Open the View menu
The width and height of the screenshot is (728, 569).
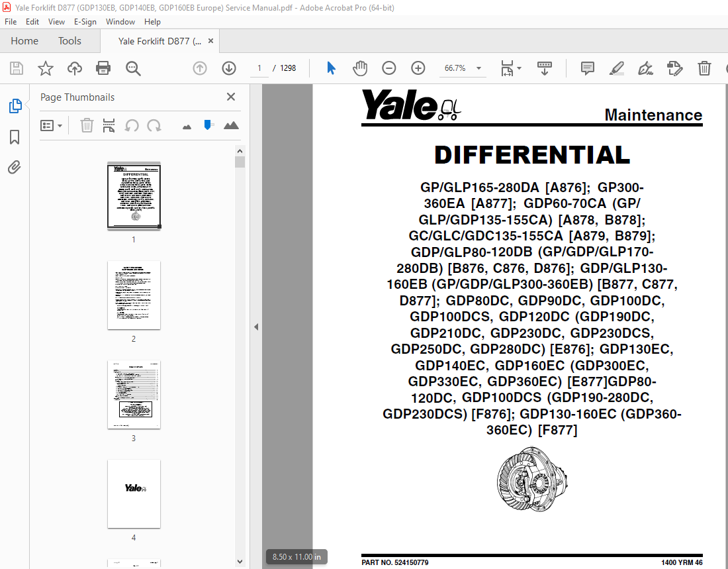pyautogui.click(x=56, y=22)
